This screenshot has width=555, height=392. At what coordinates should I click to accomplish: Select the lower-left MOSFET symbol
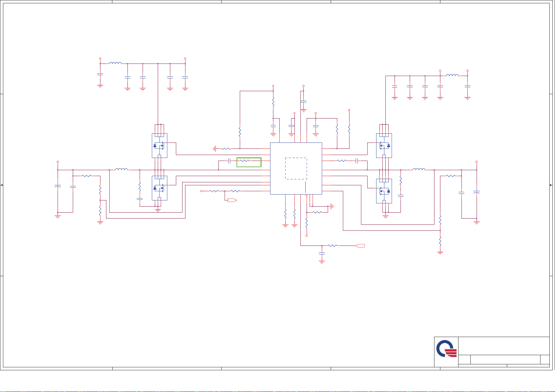159,188
